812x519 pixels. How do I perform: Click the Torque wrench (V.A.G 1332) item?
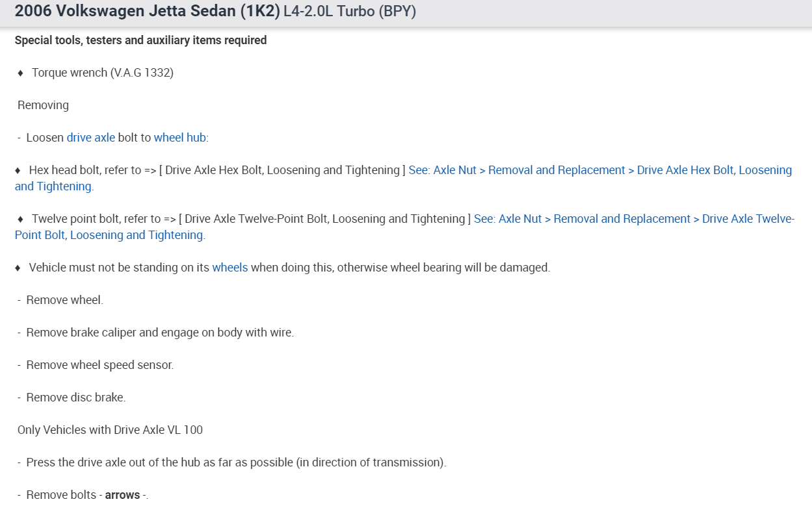102,73
